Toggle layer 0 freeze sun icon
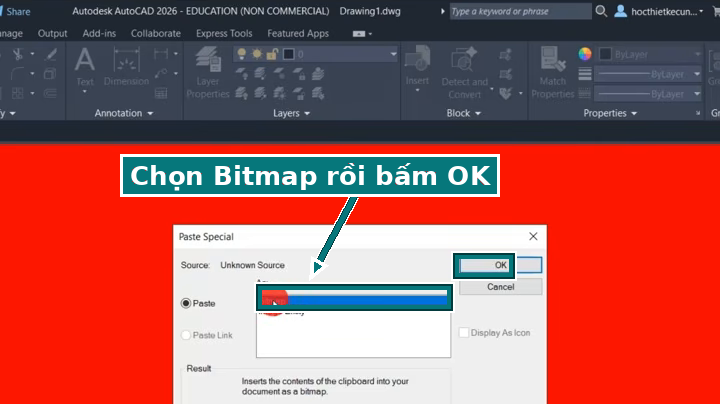720x404 pixels. 257,54
